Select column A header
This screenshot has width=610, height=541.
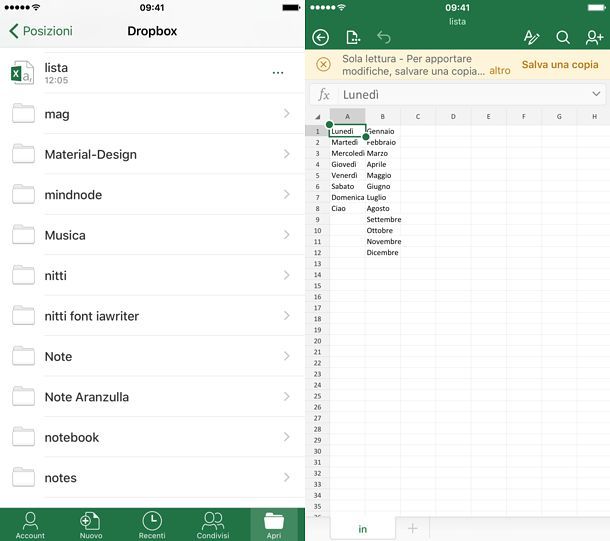click(x=347, y=116)
